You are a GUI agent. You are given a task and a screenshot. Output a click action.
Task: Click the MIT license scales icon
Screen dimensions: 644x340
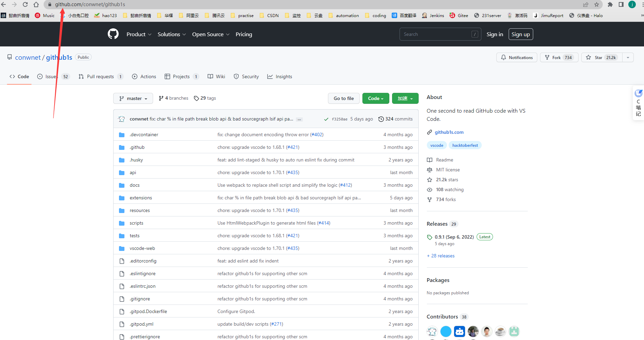pyautogui.click(x=430, y=170)
